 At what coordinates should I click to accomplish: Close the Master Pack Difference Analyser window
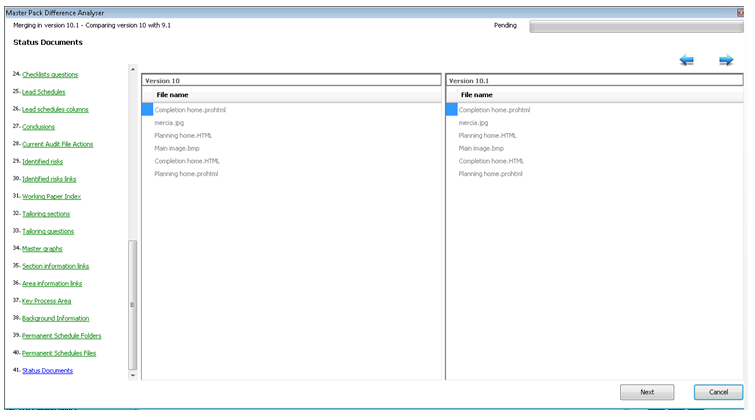click(741, 13)
